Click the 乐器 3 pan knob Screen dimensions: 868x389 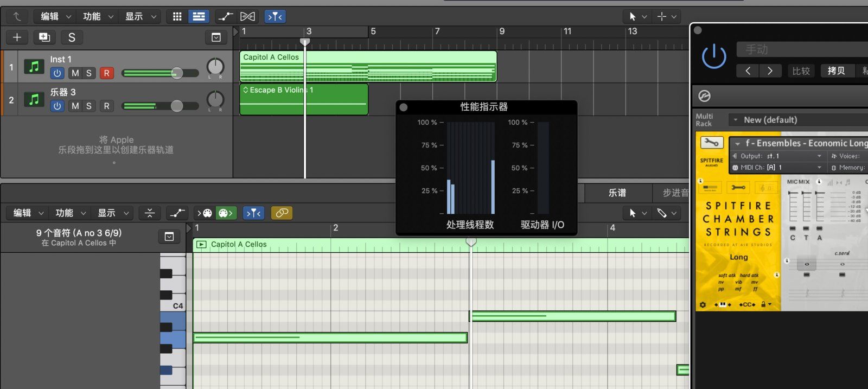pos(215,99)
